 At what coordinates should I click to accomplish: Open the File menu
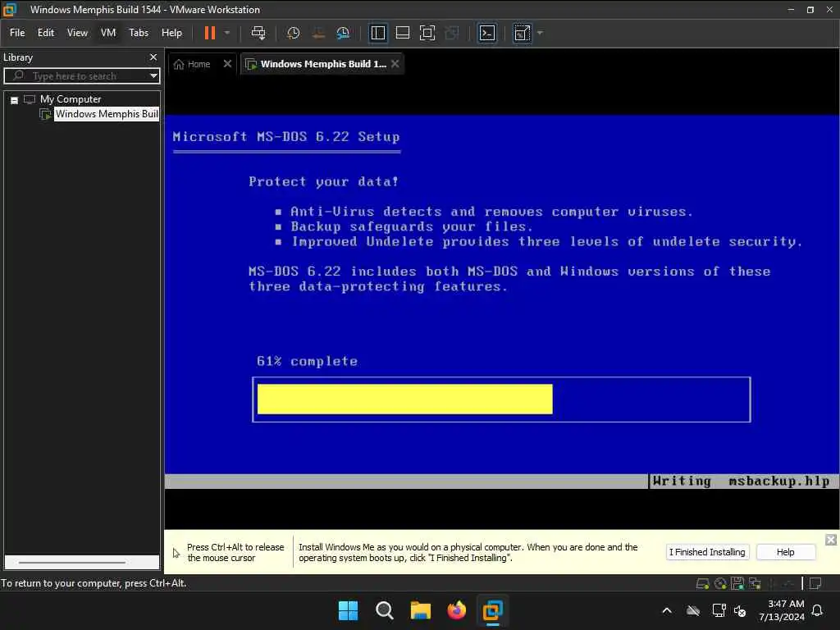17,33
